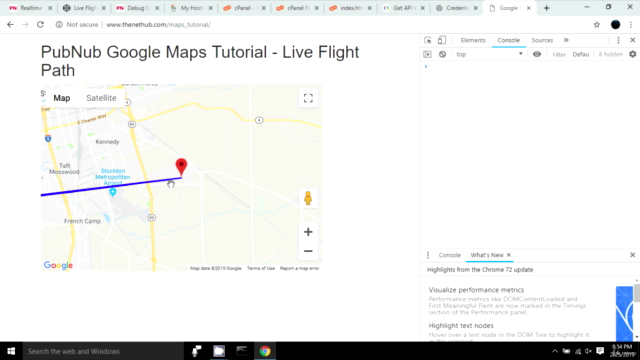This screenshot has width=640, height=360.
Task: Switch to the Elements tab
Action: tap(473, 40)
